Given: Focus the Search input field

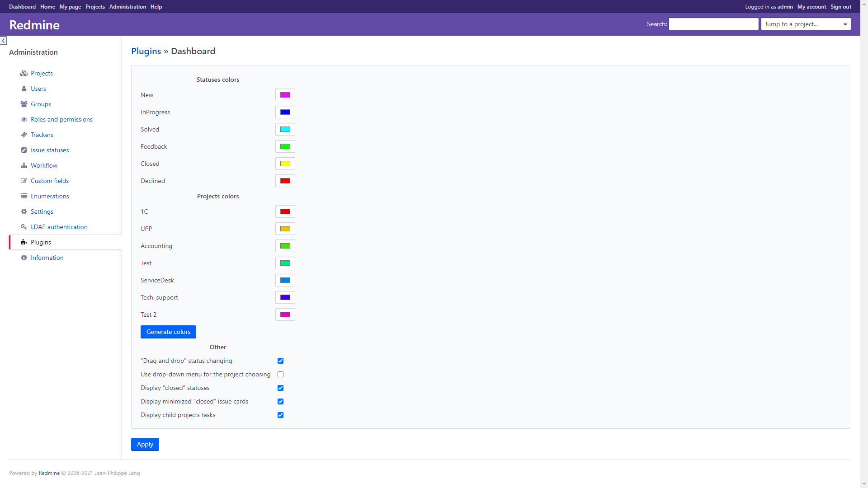Looking at the screenshot, I should (713, 24).
